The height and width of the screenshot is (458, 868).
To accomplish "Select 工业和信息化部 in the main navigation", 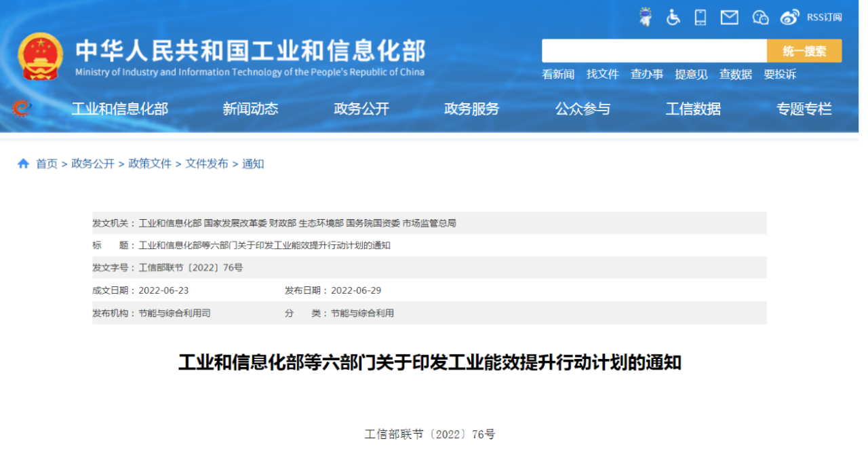I will pyautogui.click(x=120, y=109).
